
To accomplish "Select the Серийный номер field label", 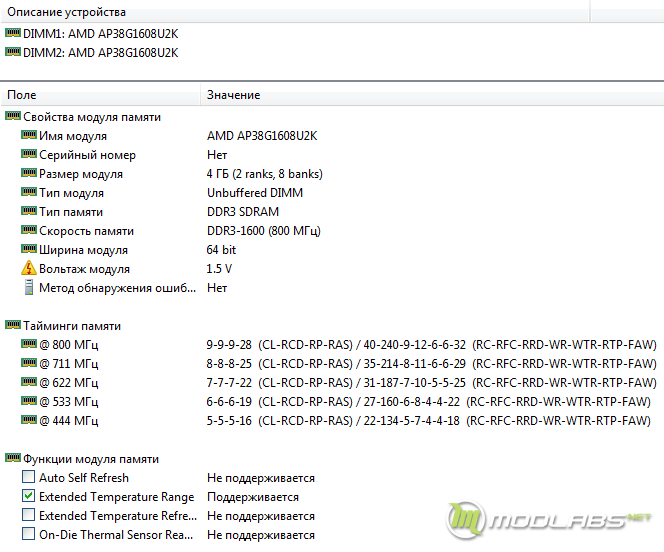I will pos(87,155).
